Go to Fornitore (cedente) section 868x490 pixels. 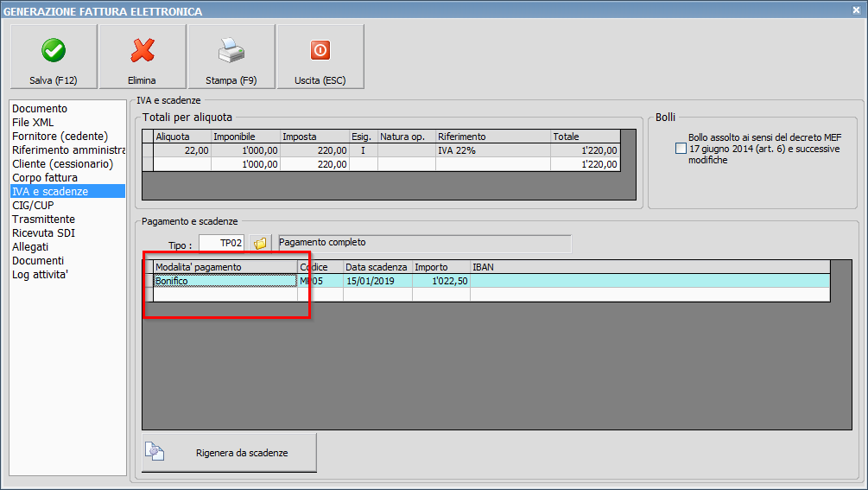tap(67, 137)
